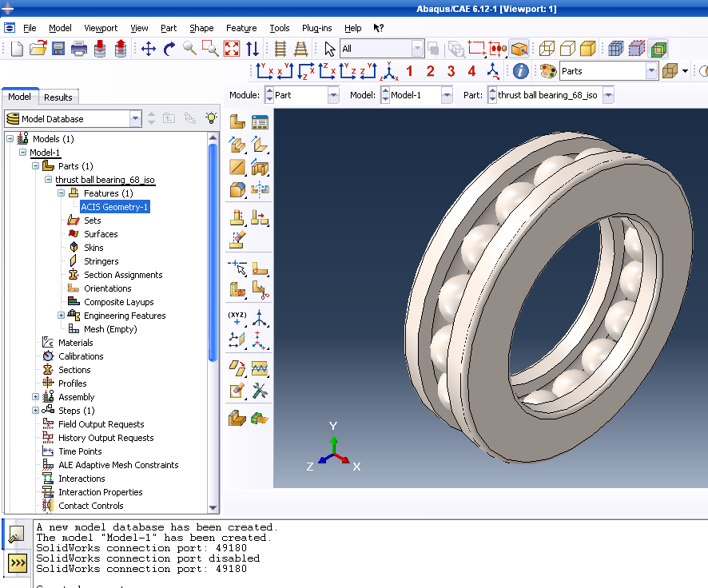Apply custom view 4

click(x=471, y=71)
